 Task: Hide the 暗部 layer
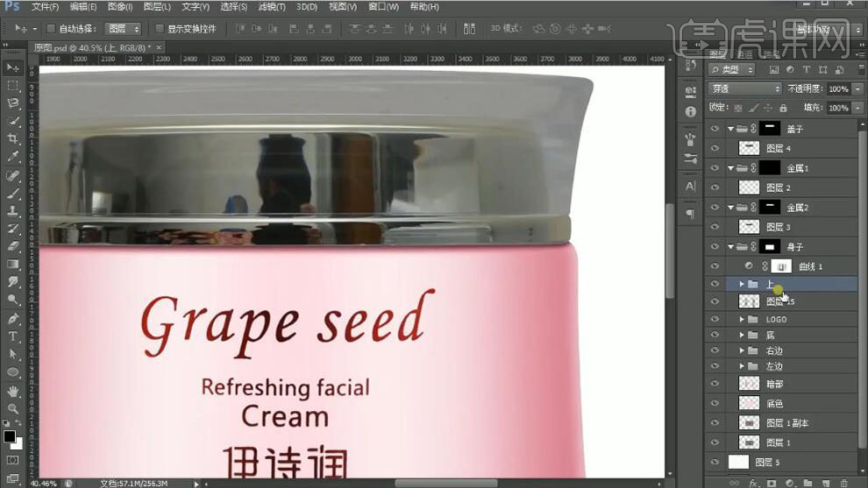[715, 384]
